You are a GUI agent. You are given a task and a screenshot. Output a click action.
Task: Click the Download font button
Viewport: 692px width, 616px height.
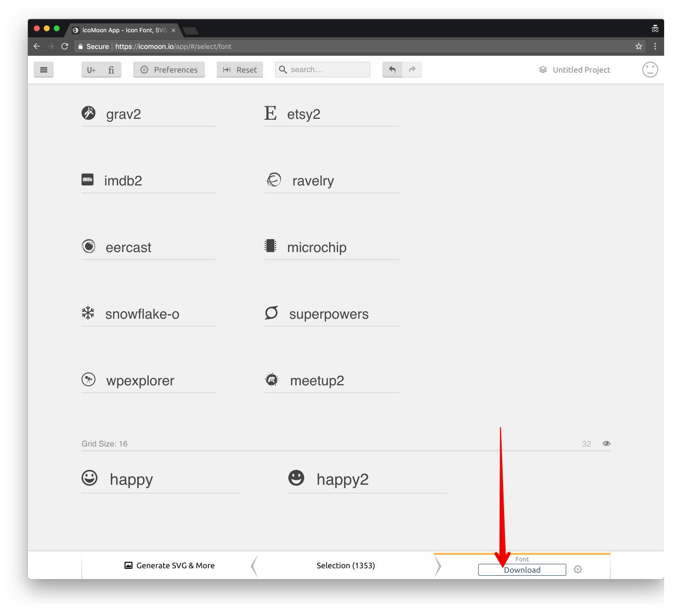pyautogui.click(x=522, y=570)
